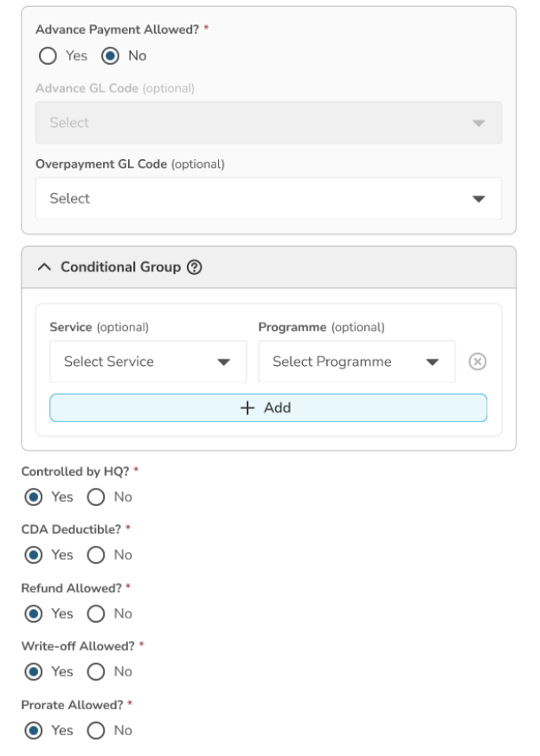Click the Add button in Conditional Group

pyautogui.click(x=268, y=408)
